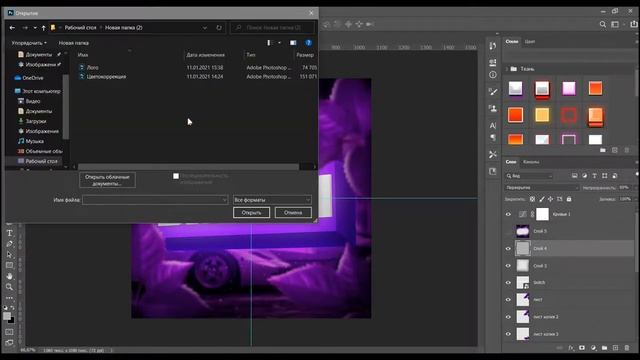Click the Back arrow in Open dialog
Screen dimensions: 640x360
click(x=12, y=28)
